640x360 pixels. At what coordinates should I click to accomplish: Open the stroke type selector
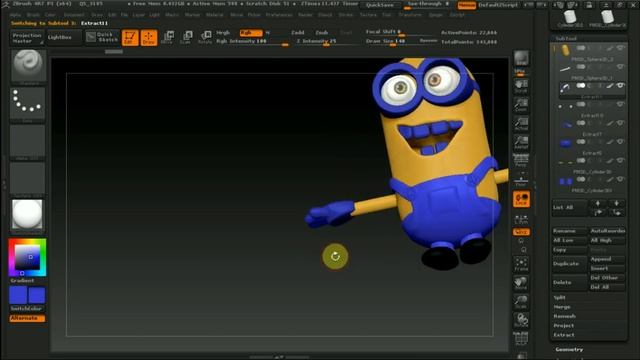[x=28, y=104]
